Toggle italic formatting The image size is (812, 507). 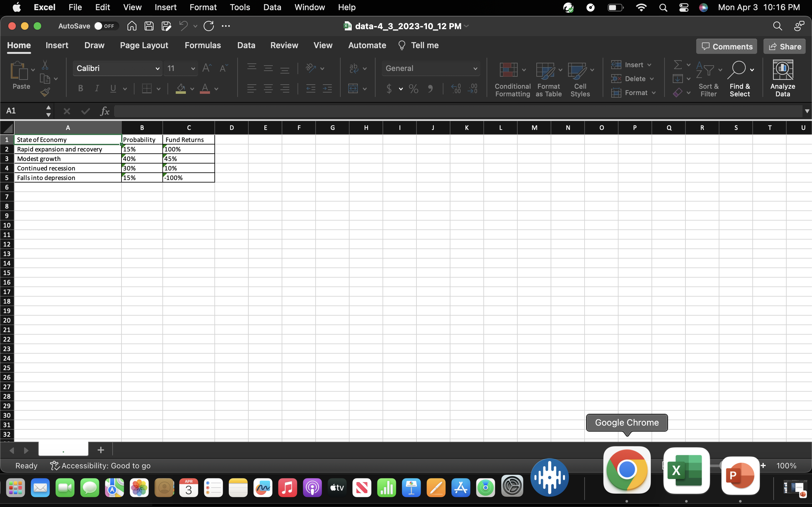pos(97,88)
